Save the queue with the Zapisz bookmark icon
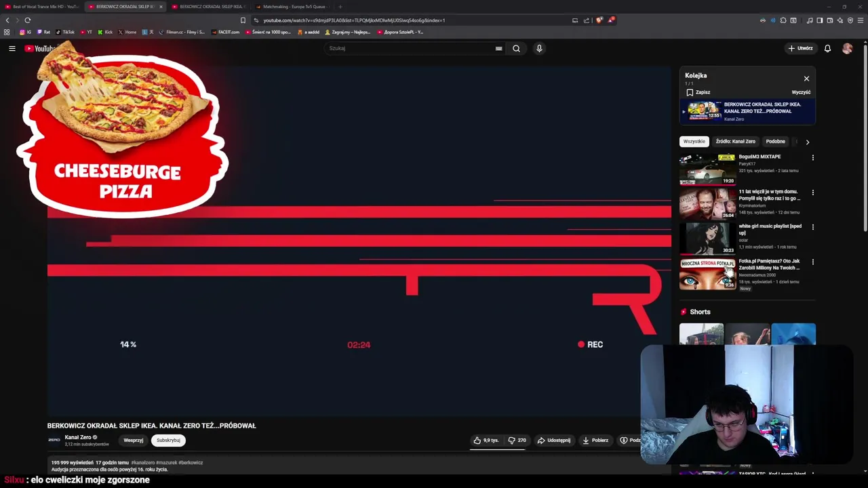Screen dimensions: 868x488 click(x=690, y=92)
